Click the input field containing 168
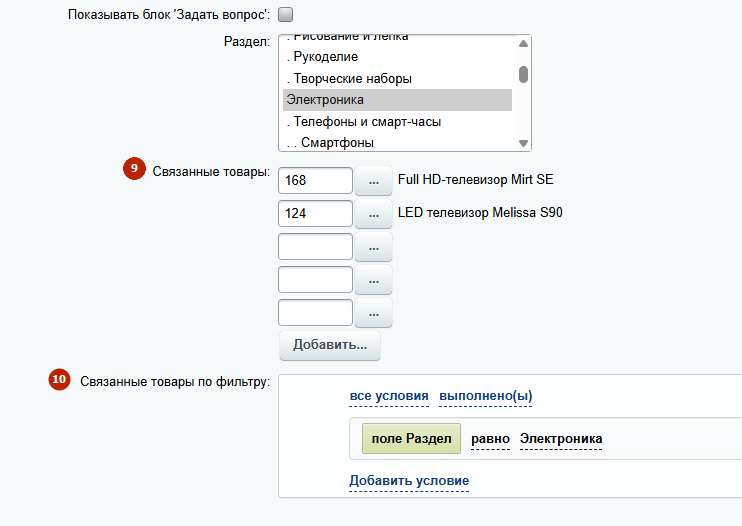 pyautogui.click(x=315, y=181)
